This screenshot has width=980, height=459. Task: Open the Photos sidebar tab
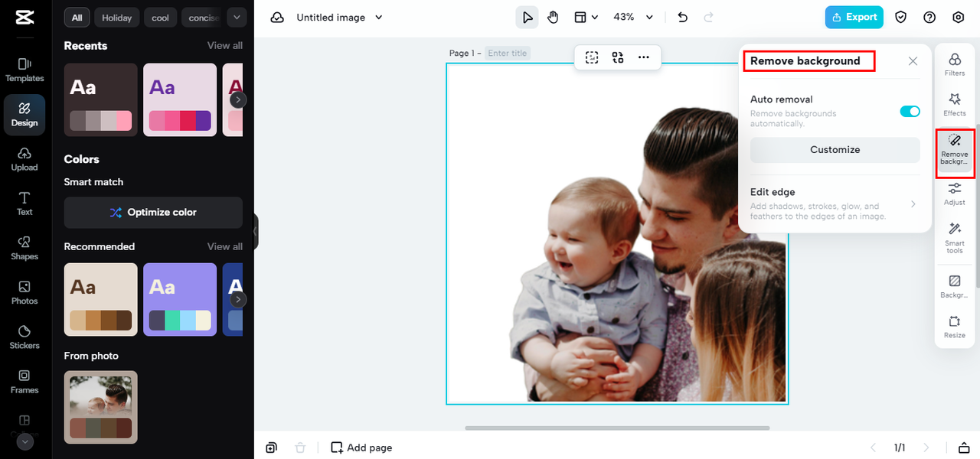tap(24, 292)
